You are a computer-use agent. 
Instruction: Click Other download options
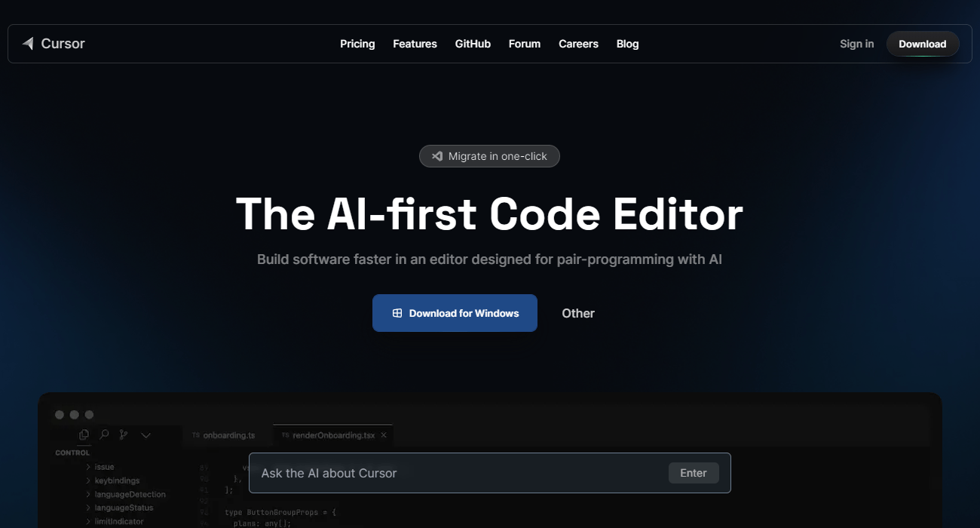coord(578,313)
